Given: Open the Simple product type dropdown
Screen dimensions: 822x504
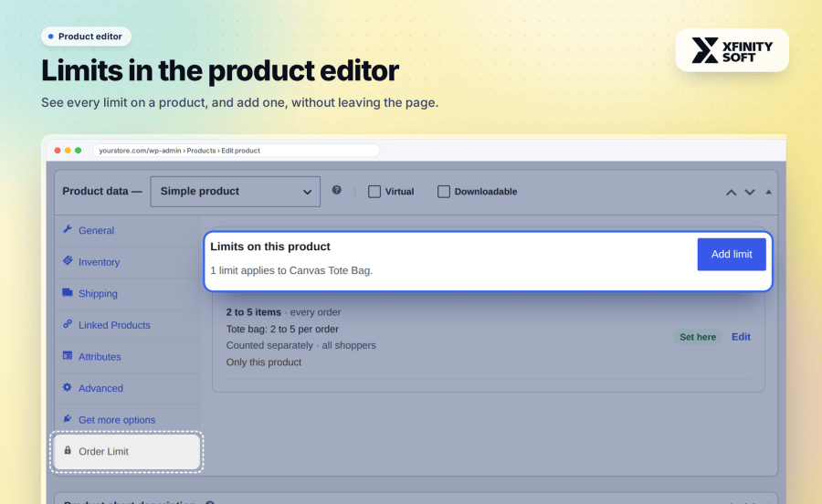Looking at the screenshot, I should click(235, 191).
